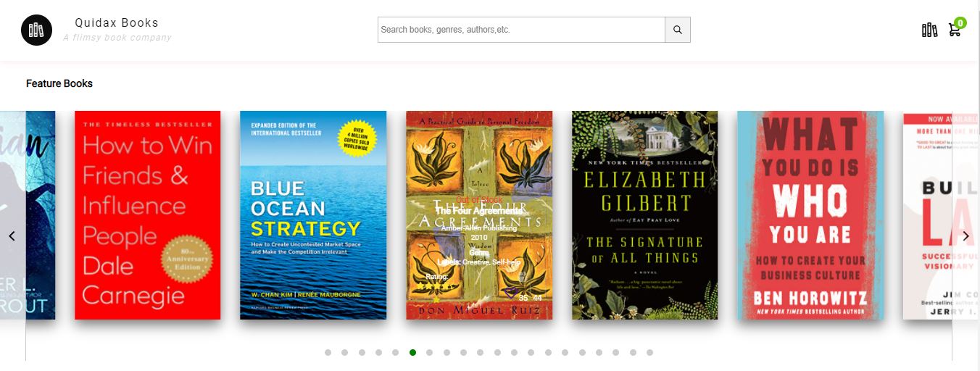Like The Four Agreements with heart icon

511,292
